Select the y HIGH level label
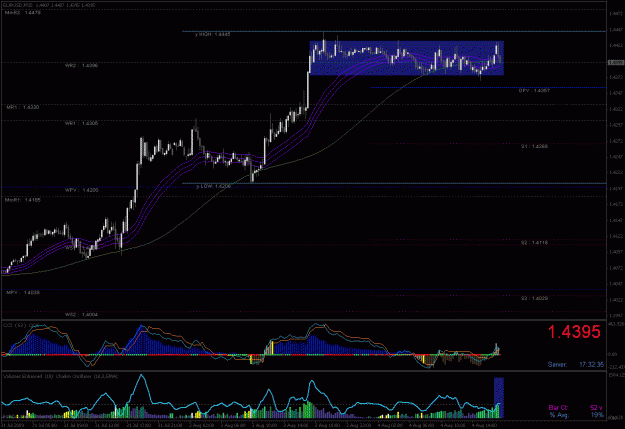This screenshot has width=625, height=429. tap(212, 35)
